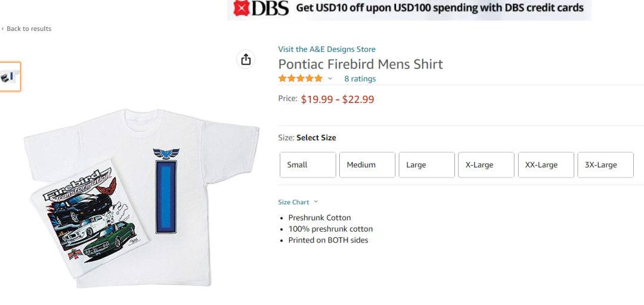Expand the rating breakdown chevron beside stars
644x305 pixels.
pyautogui.click(x=330, y=79)
